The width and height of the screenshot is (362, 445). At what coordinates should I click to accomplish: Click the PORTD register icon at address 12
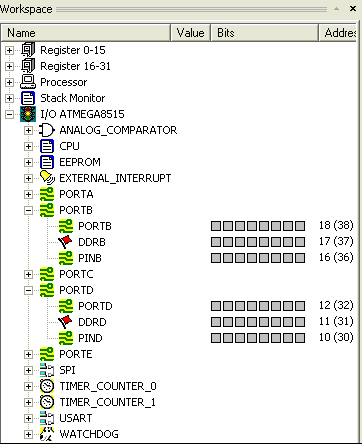(66, 306)
